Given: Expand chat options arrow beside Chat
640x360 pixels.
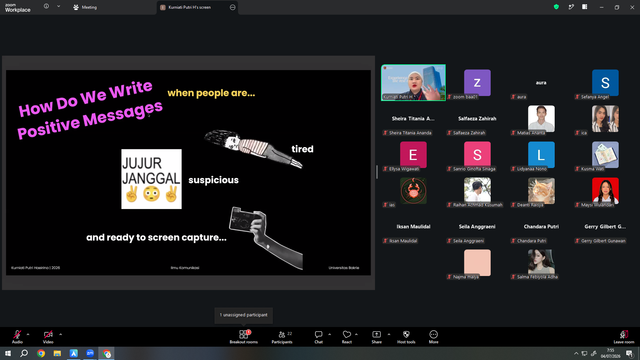Looking at the screenshot, I should pos(329,334).
